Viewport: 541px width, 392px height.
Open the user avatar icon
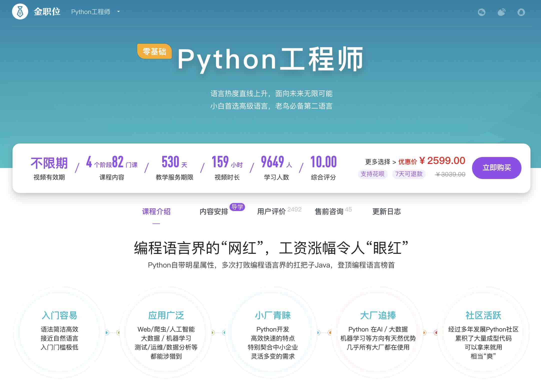click(x=521, y=12)
